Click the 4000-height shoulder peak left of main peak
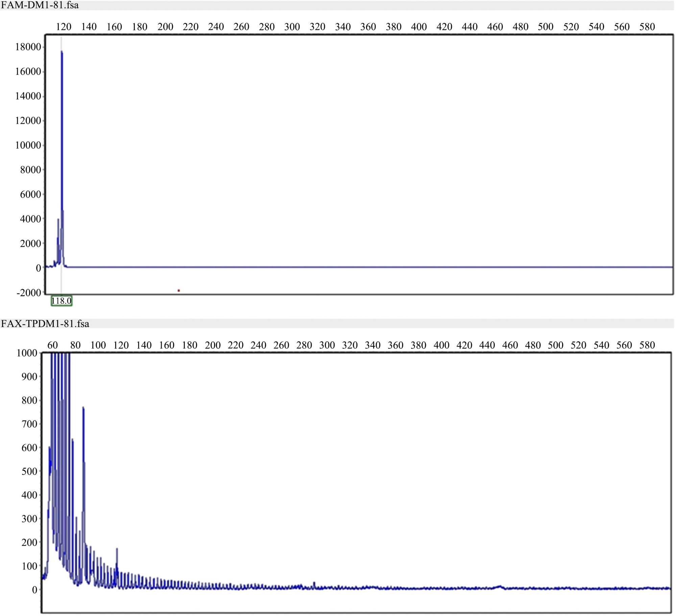 click(x=58, y=220)
